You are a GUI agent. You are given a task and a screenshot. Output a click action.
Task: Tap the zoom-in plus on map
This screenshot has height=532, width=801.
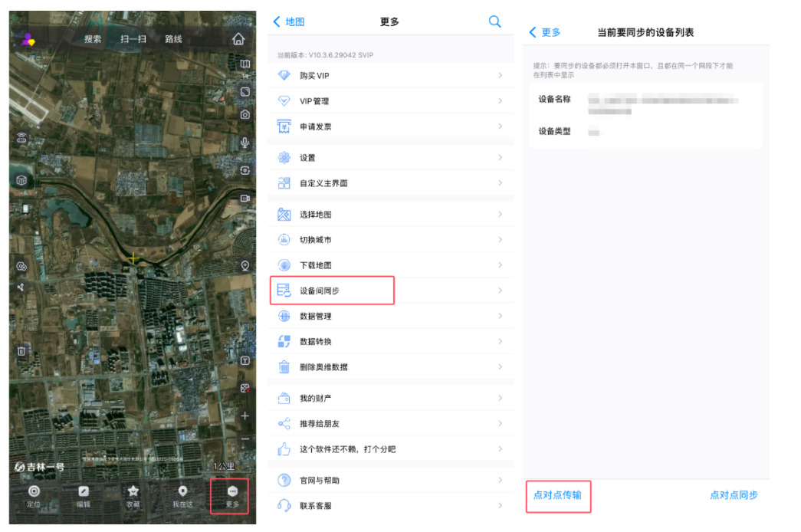[245, 415]
